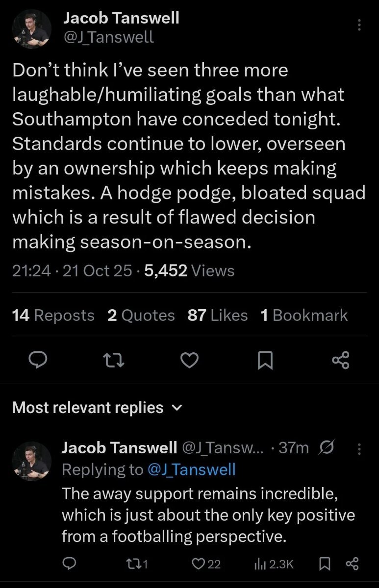379x588 pixels.
Task: Reply to the main tweet via comment icon
Action: (37, 361)
